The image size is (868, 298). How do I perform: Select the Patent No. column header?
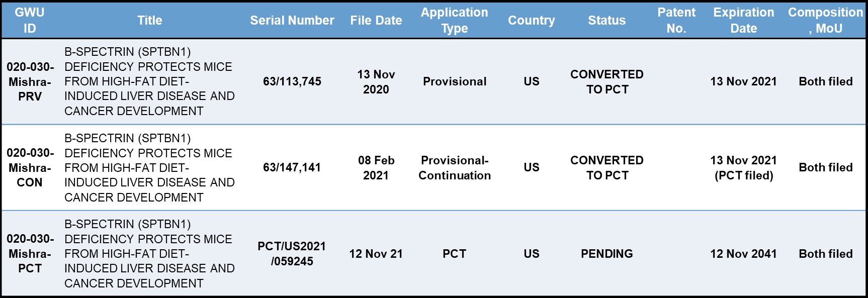pos(676,20)
